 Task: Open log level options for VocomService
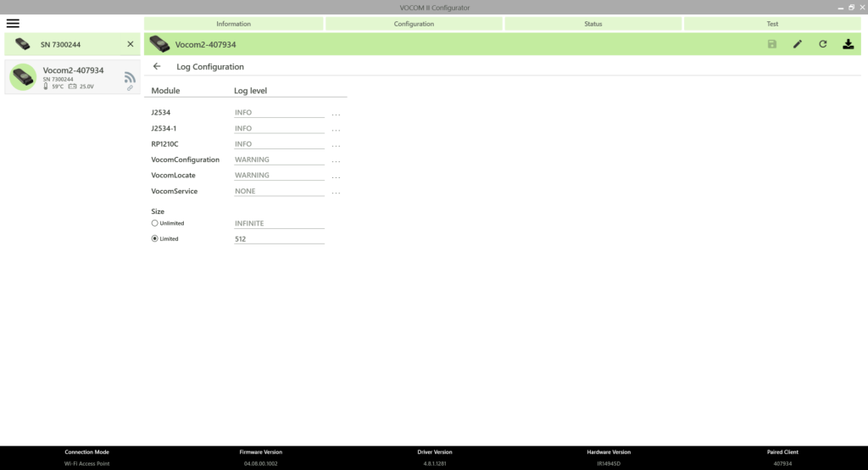336,192
